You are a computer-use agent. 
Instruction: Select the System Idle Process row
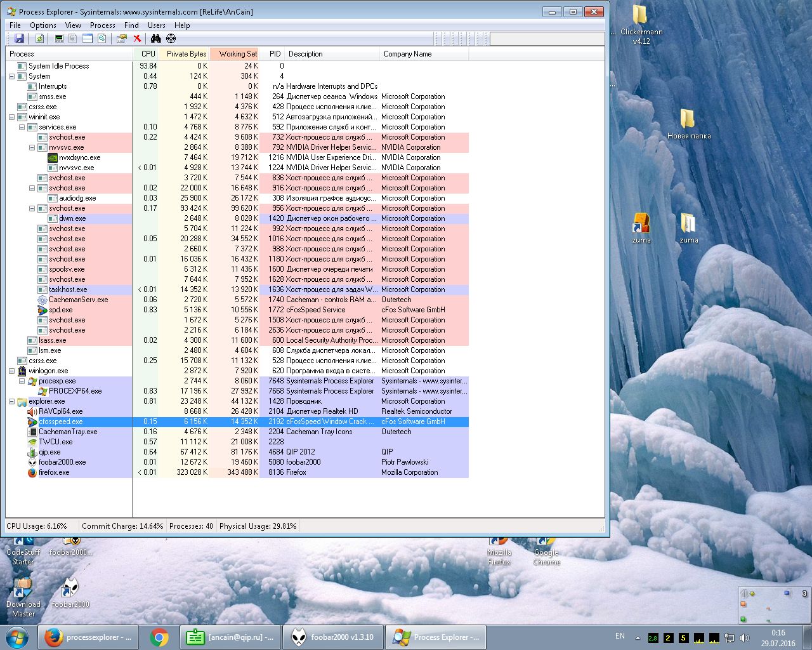click(x=237, y=66)
